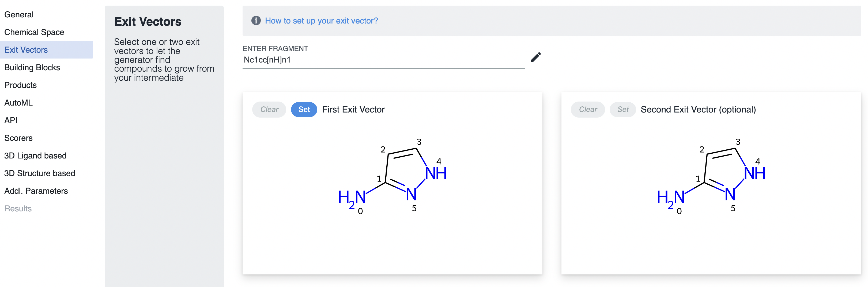This screenshot has width=868, height=287.
Task: Open the General section
Action: click(19, 14)
